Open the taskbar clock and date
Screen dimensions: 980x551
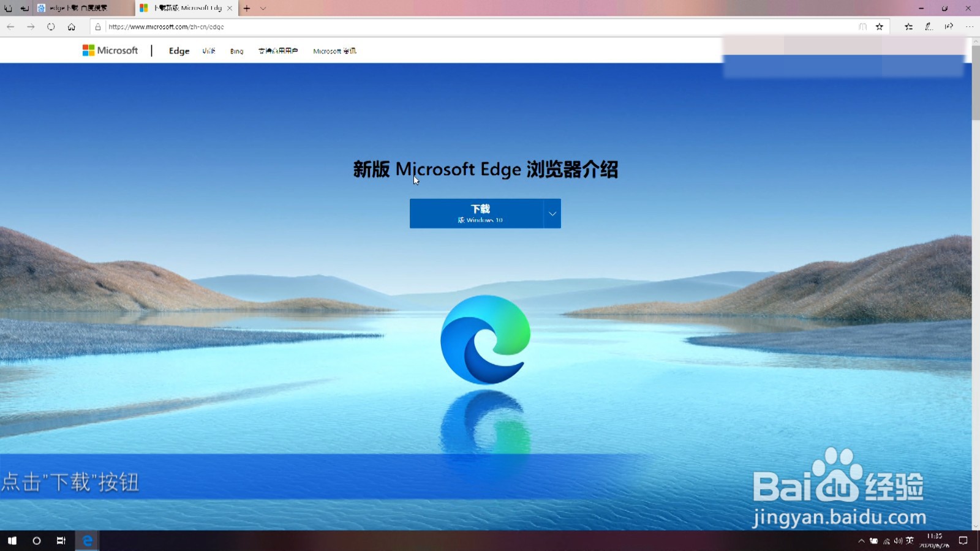pyautogui.click(x=934, y=541)
